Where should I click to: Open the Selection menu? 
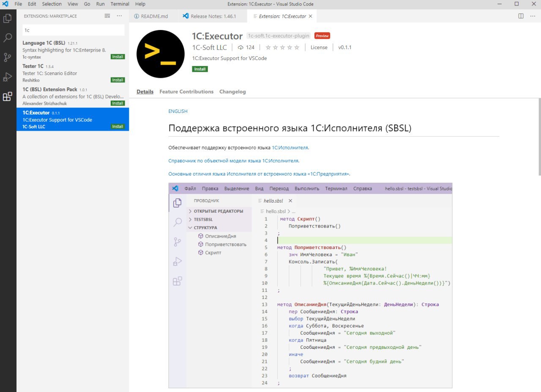(52, 4)
